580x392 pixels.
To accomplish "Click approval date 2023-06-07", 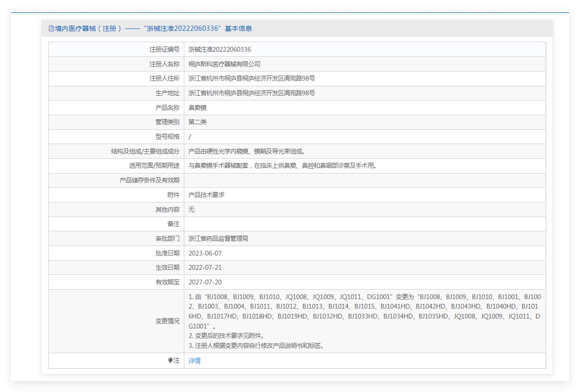I will (205, 253).
